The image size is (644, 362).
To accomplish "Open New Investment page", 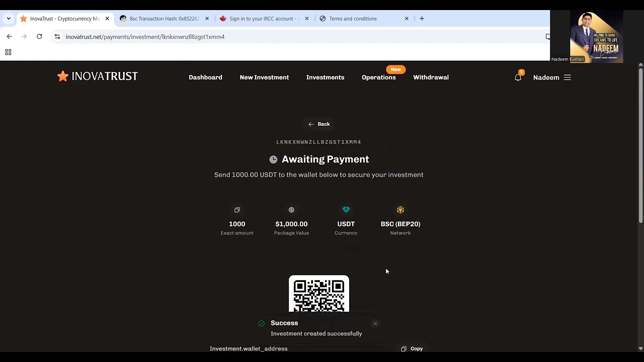I will pos(264,77).
